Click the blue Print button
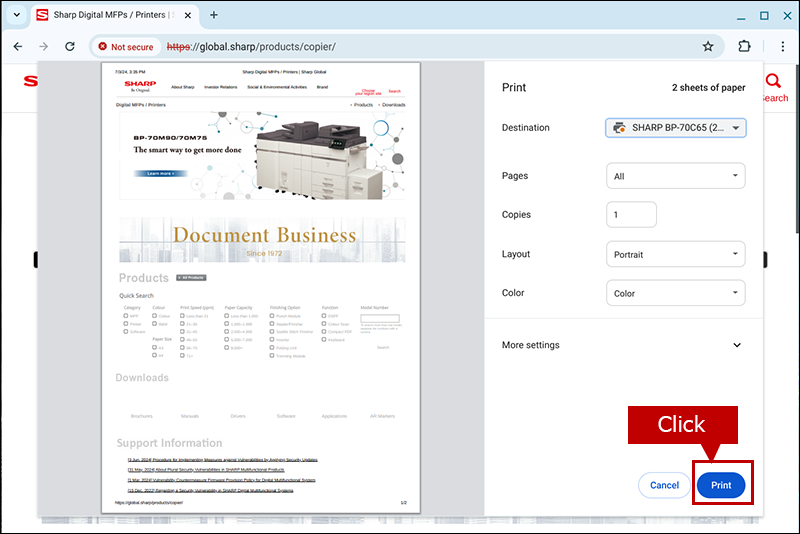The width and height of the screenshot is (800, 534). (721, 485)
